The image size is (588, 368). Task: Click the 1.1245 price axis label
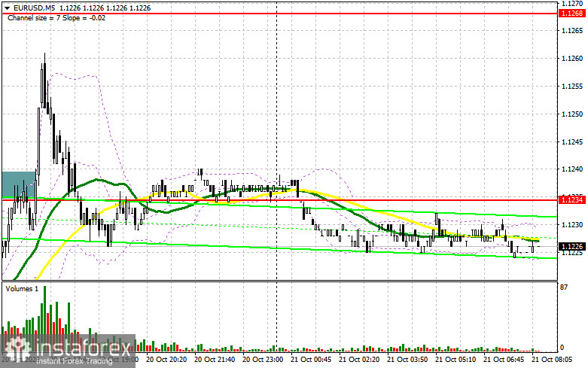[x=572, y=141]
